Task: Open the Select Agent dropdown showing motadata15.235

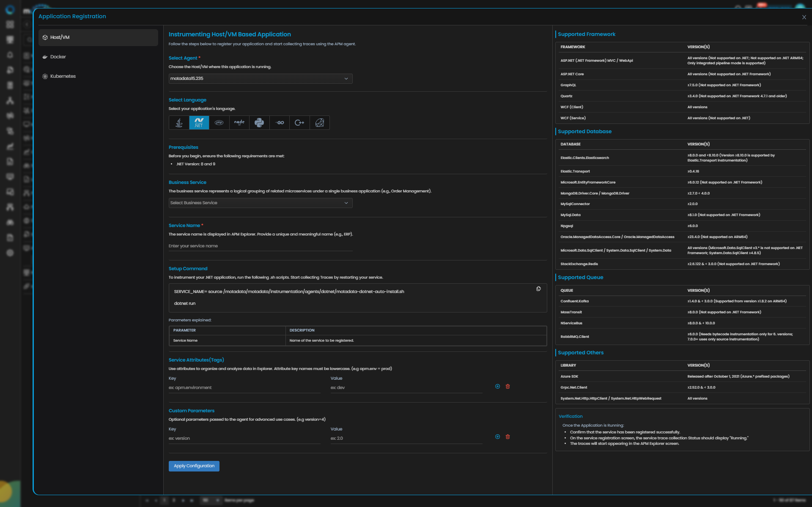Action: pos(261,79)
